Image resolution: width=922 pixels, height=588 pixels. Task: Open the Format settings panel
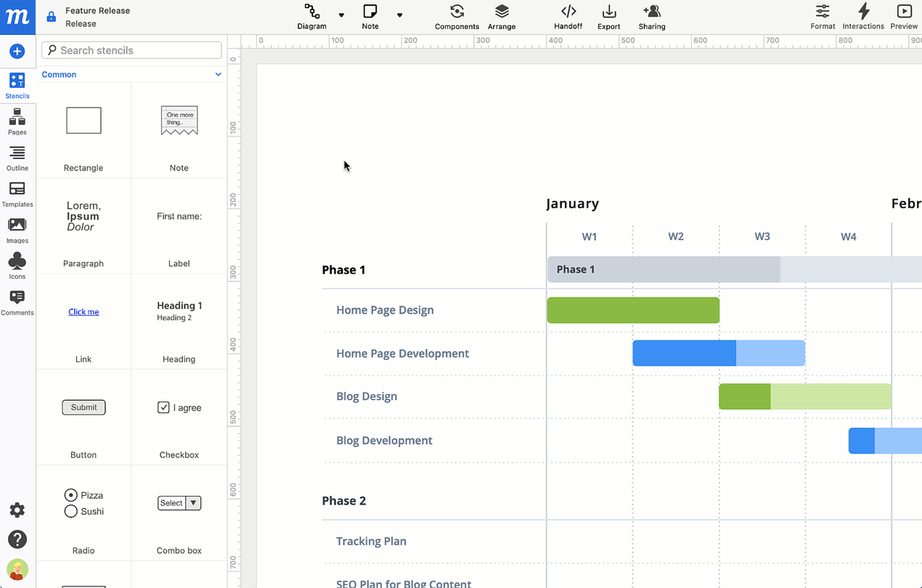[823, 17]
